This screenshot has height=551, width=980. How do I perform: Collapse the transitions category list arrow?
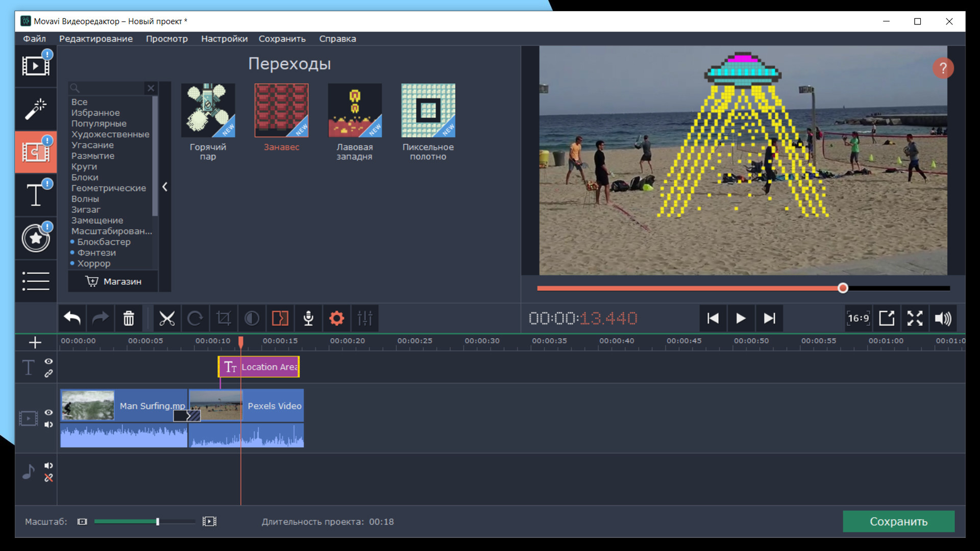pos(165,187)
